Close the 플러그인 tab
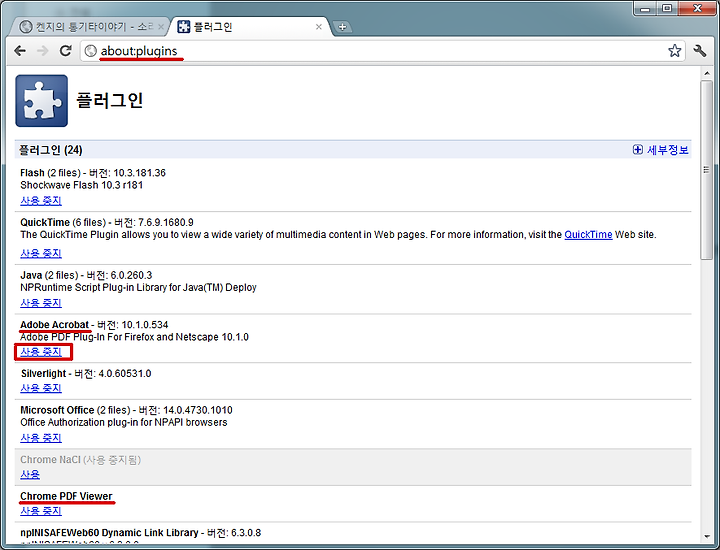Image resolution: width=720 pixels, height=550 pixels. point(319,27)
